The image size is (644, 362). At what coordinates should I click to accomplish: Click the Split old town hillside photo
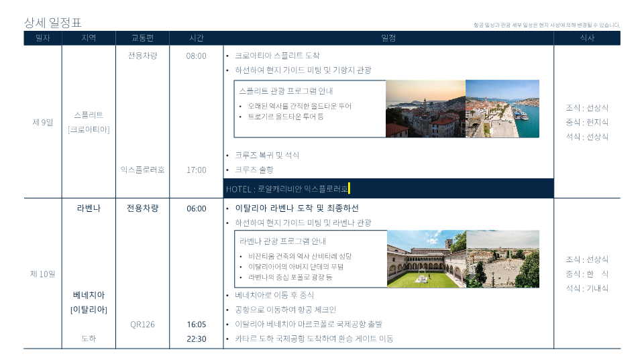425,109
